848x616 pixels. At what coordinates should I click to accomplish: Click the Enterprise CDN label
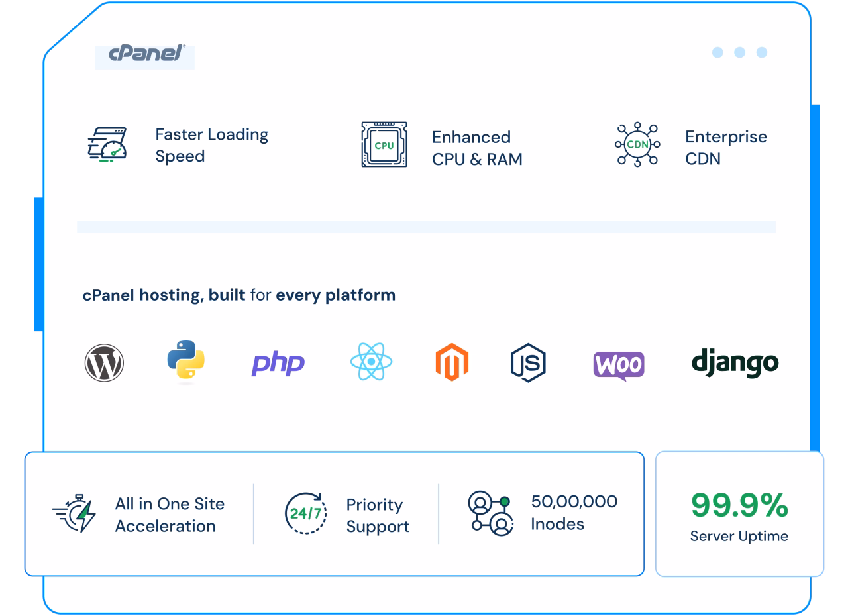(725, 148)
